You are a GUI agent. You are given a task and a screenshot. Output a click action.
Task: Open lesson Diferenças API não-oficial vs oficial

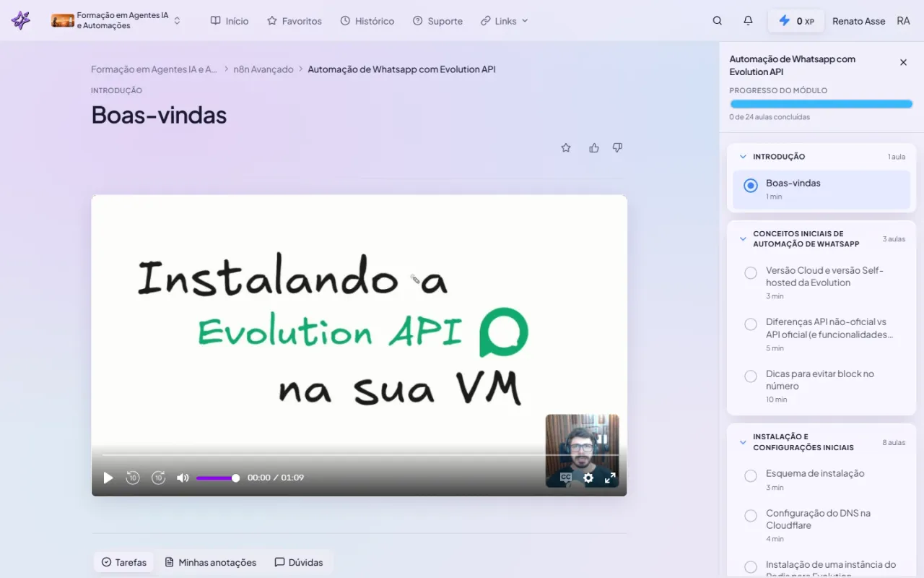pos(829,328)
